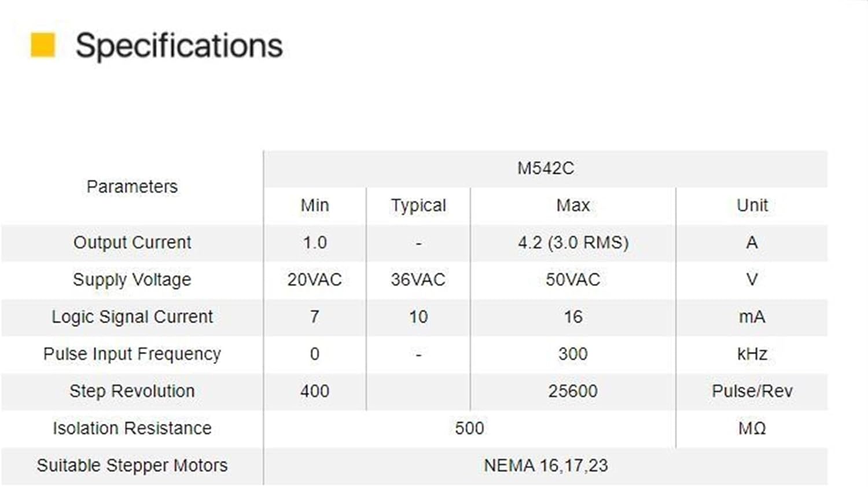Select the M542C model header cell
The image size is (868, 487).
(x=545, y=169)
